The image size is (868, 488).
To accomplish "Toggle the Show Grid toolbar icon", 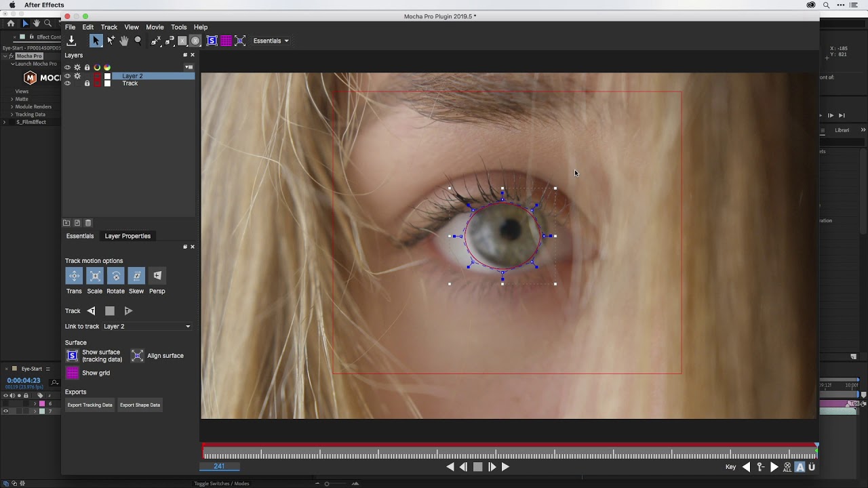I will (226, 41).
